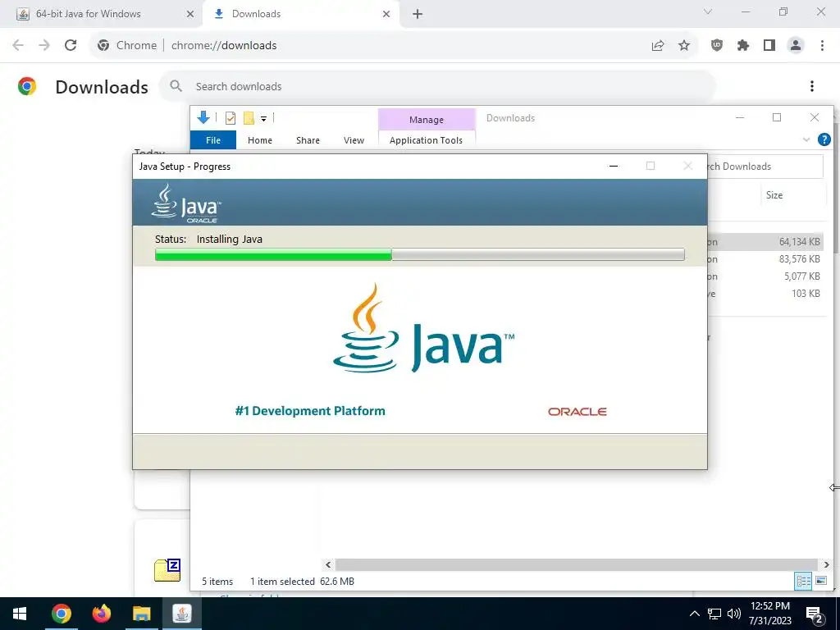Go back in Chrome
Image resolution: width=840 pixels, height=630 pixels.
18,46
